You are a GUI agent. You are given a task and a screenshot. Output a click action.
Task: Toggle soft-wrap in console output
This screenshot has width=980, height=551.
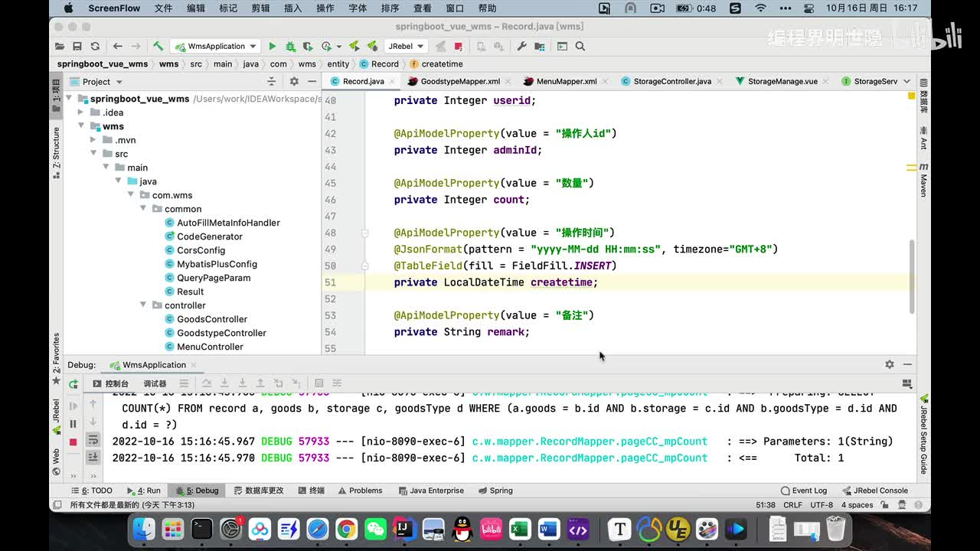pos(93,440)
